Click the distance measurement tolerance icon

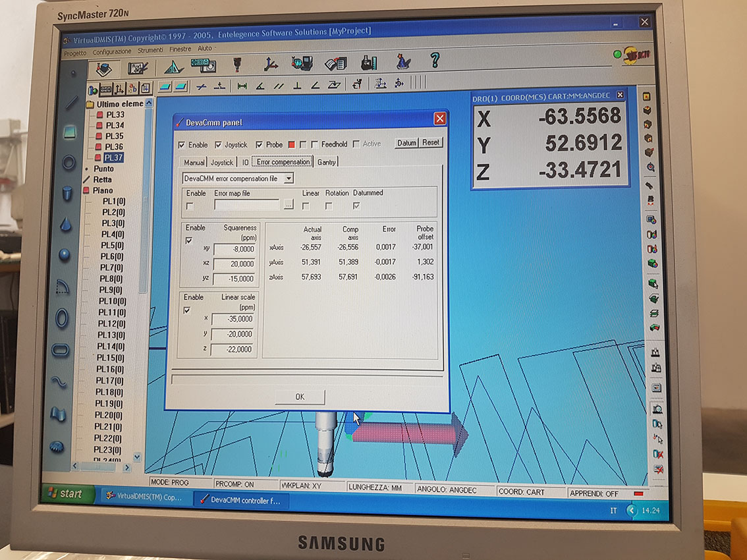click(242, 86)
